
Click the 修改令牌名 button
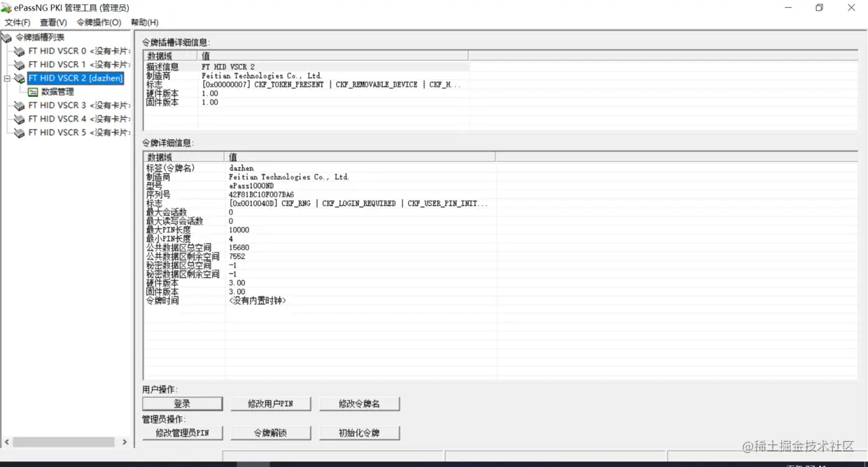pos(359,404)
